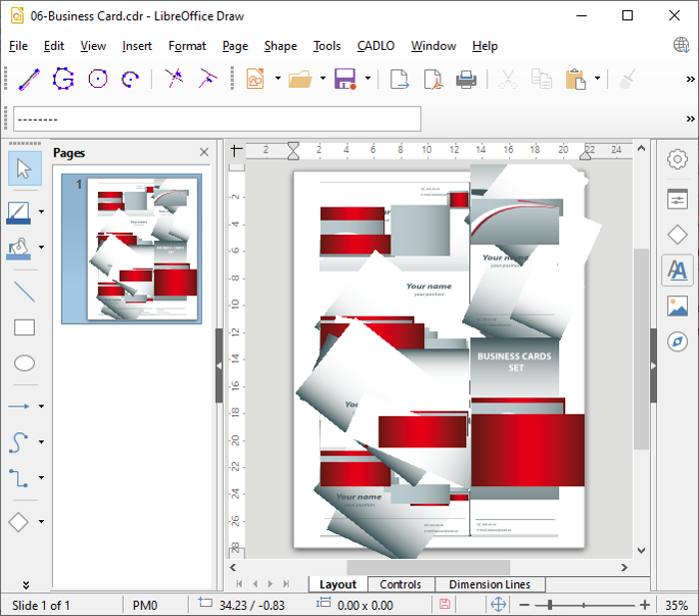
Task: Open the Sidebar Properties panel
Action: 677,199
